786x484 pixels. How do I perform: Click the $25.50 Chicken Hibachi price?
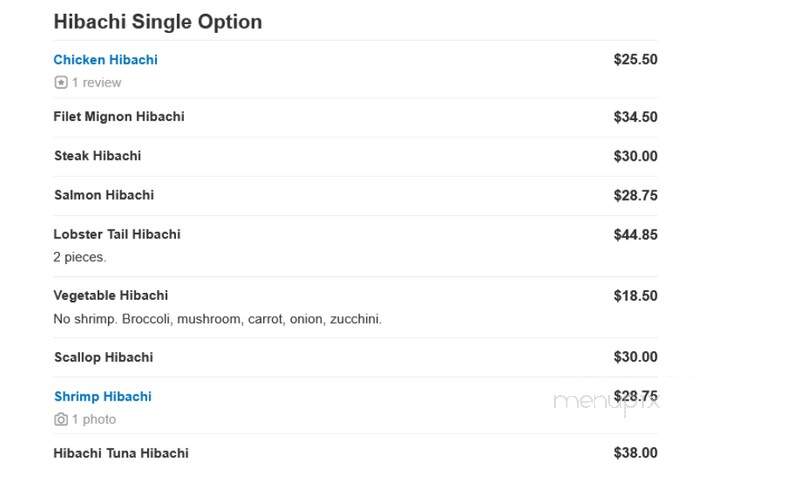pos(635,59)
